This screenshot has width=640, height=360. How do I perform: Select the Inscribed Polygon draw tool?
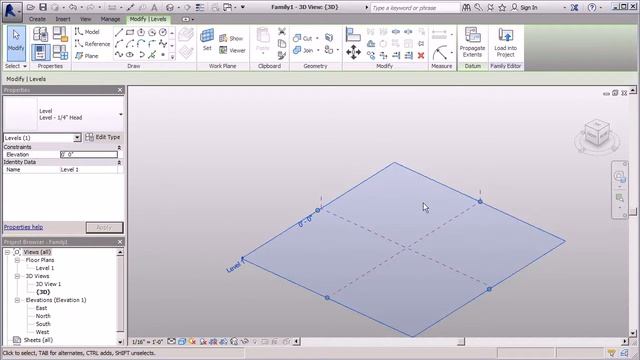(x=141, y=33)
